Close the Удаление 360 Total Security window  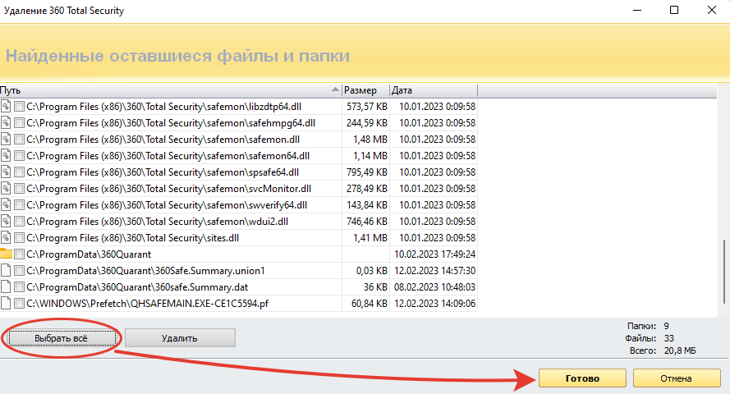(712, 10)
